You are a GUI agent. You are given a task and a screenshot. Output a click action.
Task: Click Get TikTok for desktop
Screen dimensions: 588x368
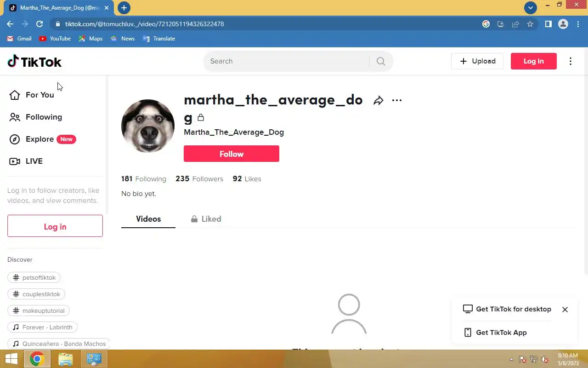507,309
